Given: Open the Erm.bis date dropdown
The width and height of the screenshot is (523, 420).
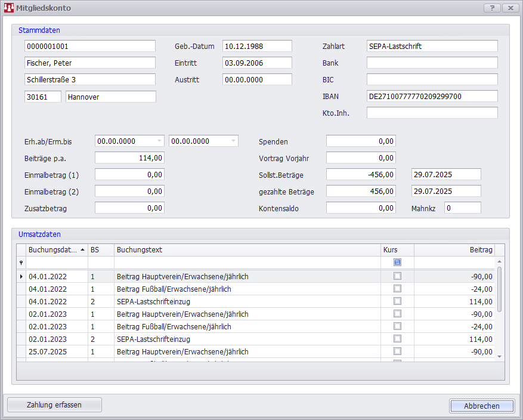Looking at the screenshot, I should (233, 141).
